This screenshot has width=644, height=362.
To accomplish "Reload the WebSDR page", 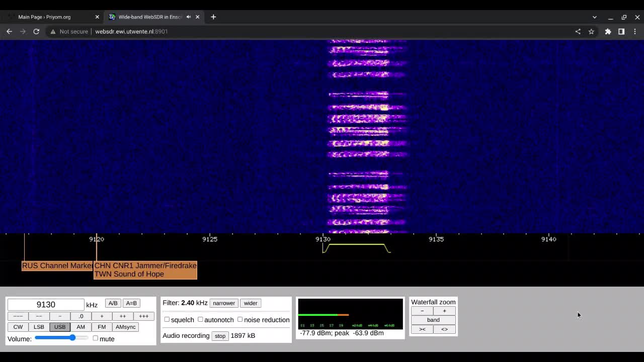I will click(36, 31).
